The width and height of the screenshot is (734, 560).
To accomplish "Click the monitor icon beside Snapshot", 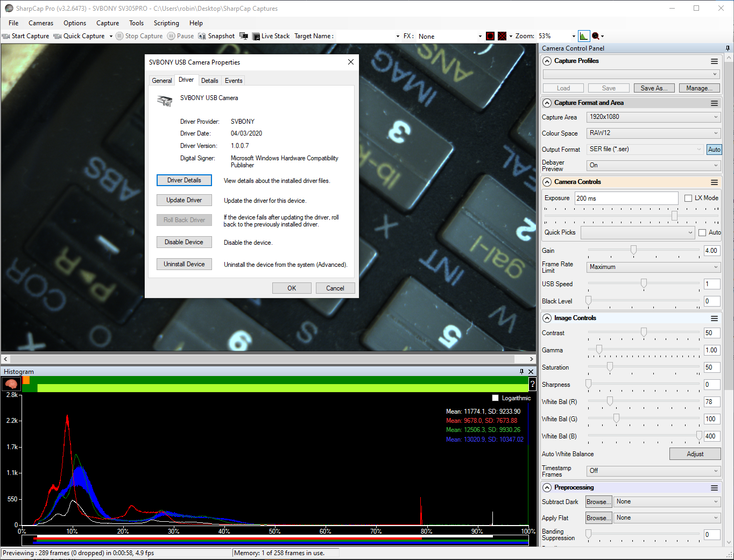I will coord(244,36).
